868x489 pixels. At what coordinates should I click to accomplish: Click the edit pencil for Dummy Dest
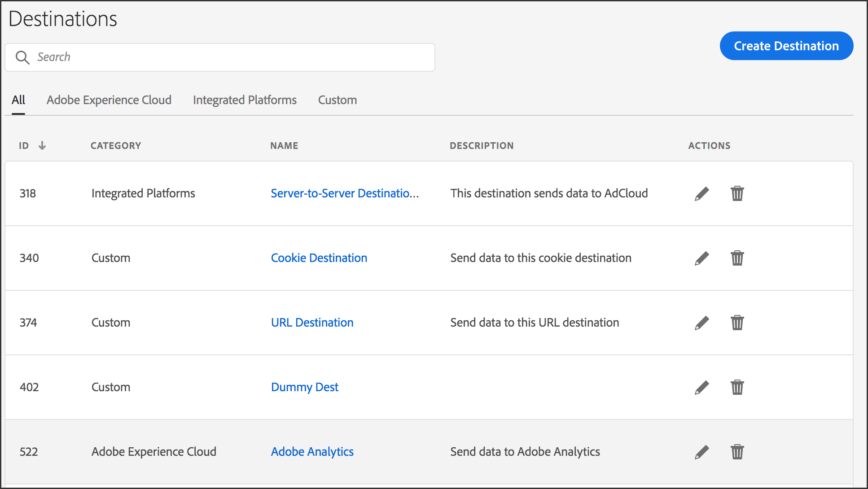click(701, 387)
